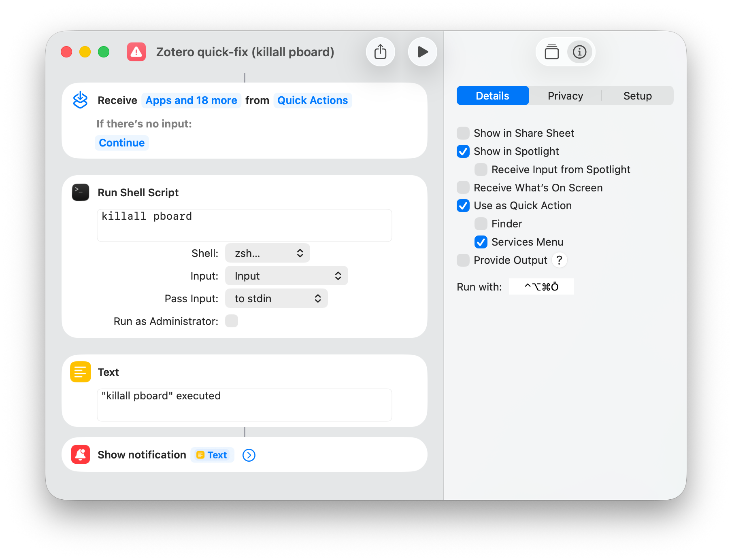The height and width of the screenshot is (560, 732).
Task: Click the killall pboard script field
Action: point(245,225)
